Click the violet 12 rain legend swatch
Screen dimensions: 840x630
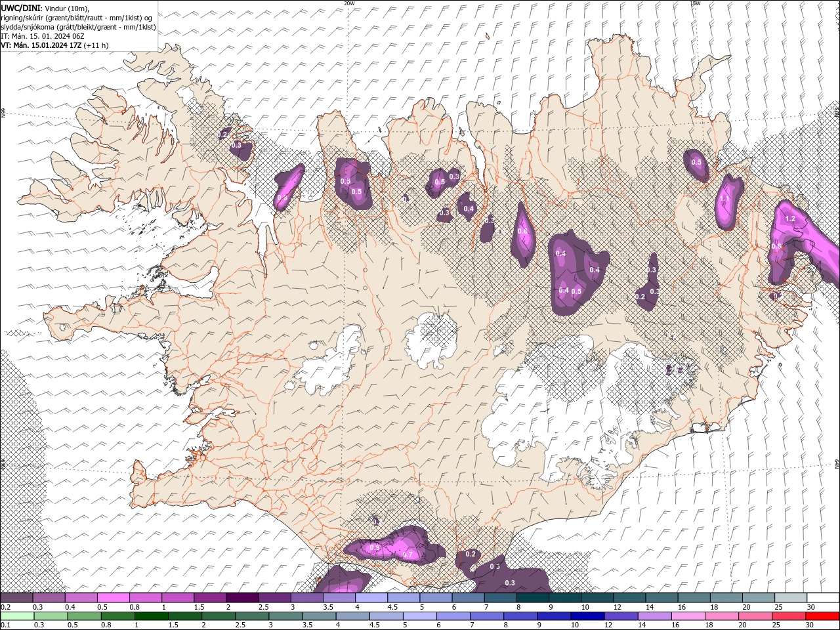[621, 616]
